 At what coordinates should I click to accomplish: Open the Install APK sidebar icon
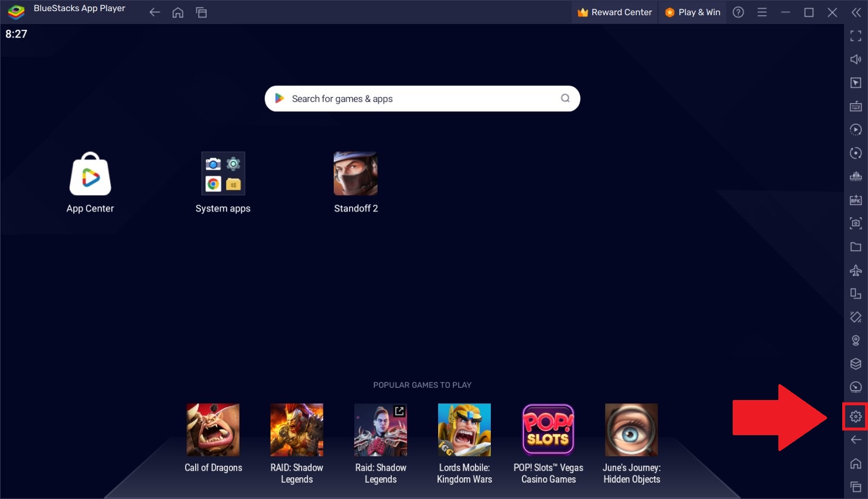tap(855, 200)
